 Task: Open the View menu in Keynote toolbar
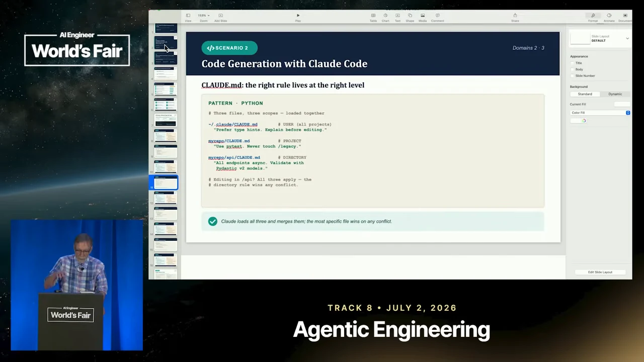tap(188, 18)
